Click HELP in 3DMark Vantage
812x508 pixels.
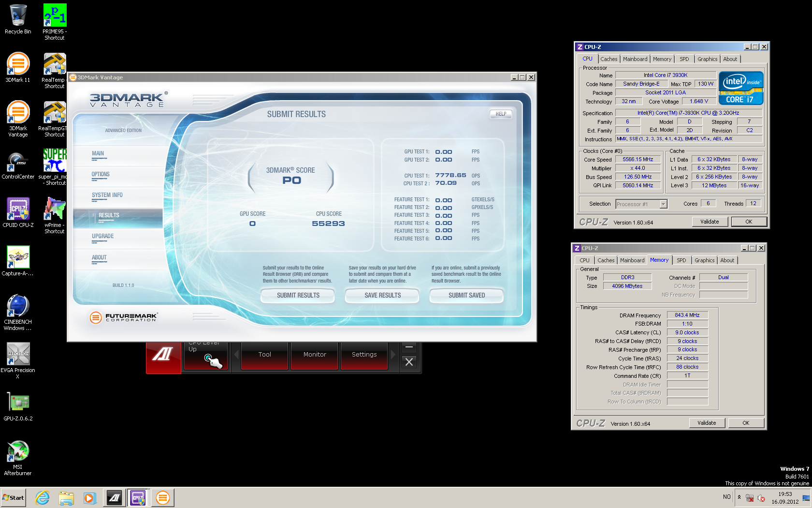pyautogui.click(x=501, y=114)
